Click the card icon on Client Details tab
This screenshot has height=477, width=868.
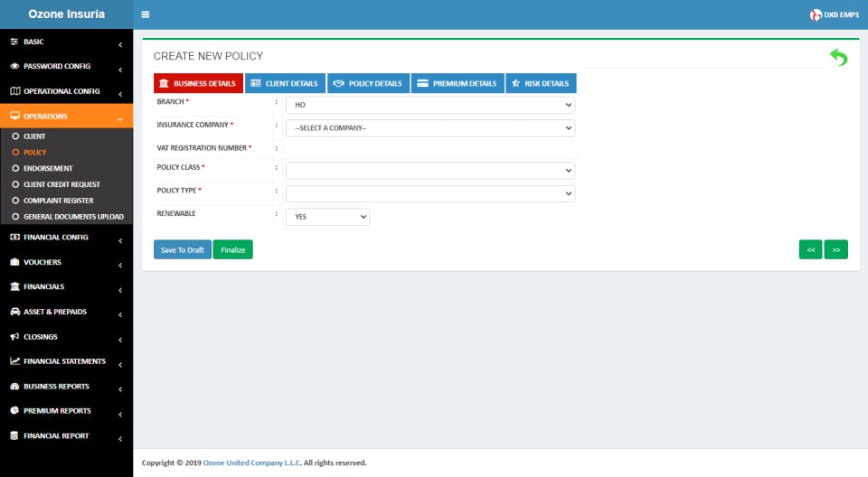[256, 83]
